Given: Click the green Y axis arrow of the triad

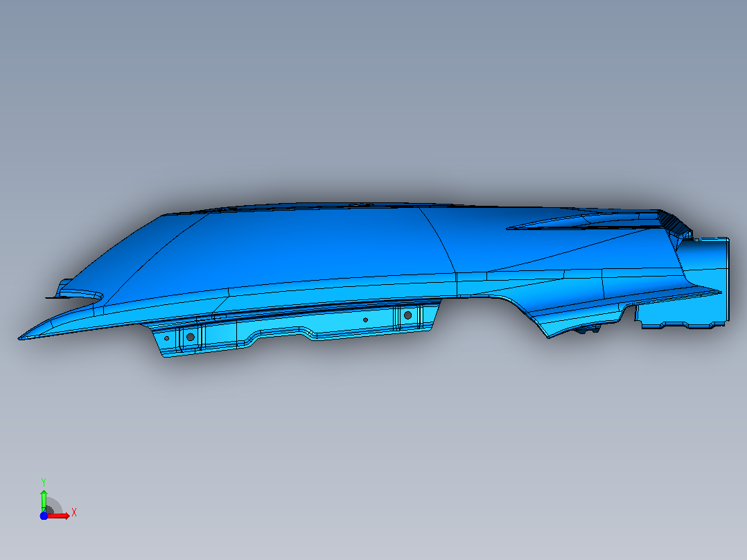Looking at the screenshot, I should [x=44, y=500].
